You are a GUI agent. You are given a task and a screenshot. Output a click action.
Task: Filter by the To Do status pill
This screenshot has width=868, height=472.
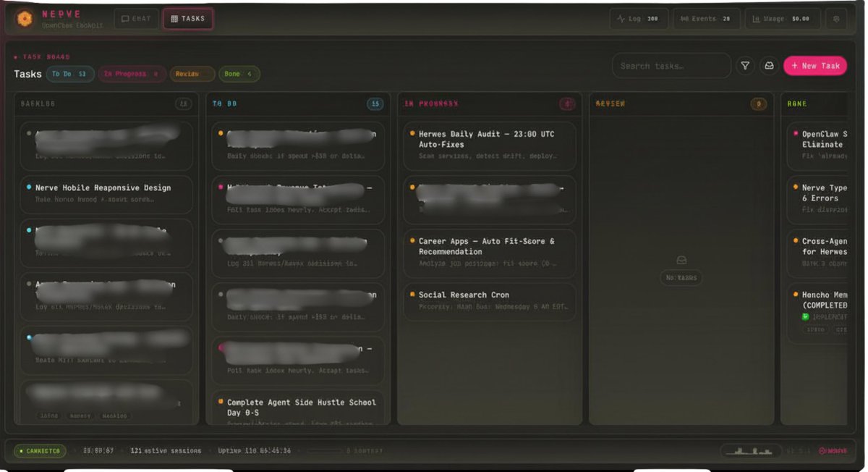click(x=70, y=74)
